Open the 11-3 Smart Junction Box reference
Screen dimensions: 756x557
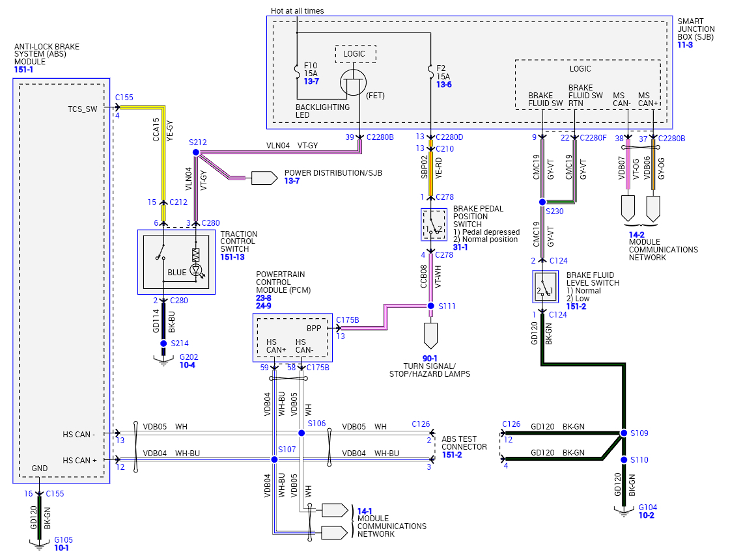(684, 45)
